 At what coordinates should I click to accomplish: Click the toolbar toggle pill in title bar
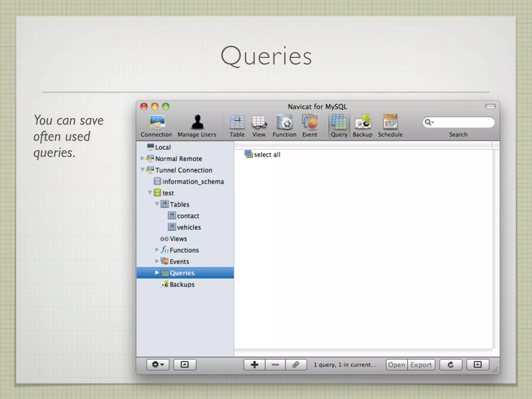(490, 107)
